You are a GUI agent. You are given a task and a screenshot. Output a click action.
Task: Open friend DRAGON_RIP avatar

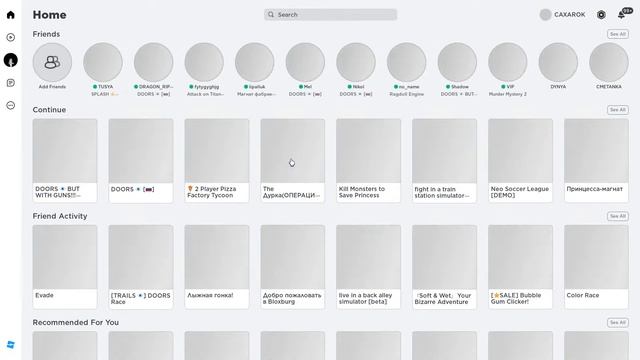(x=153, y=62)
